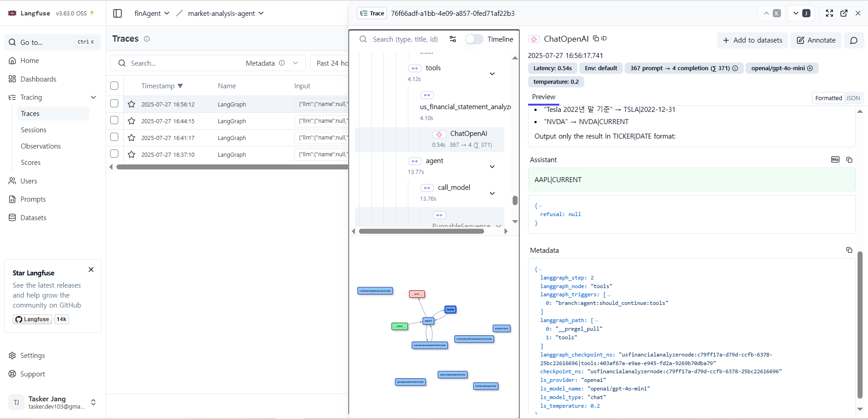The width and height of the screenshot is (868, 419).
Task: Toggle markdown rendering for Assistant
Action: [x=835, y=159]
